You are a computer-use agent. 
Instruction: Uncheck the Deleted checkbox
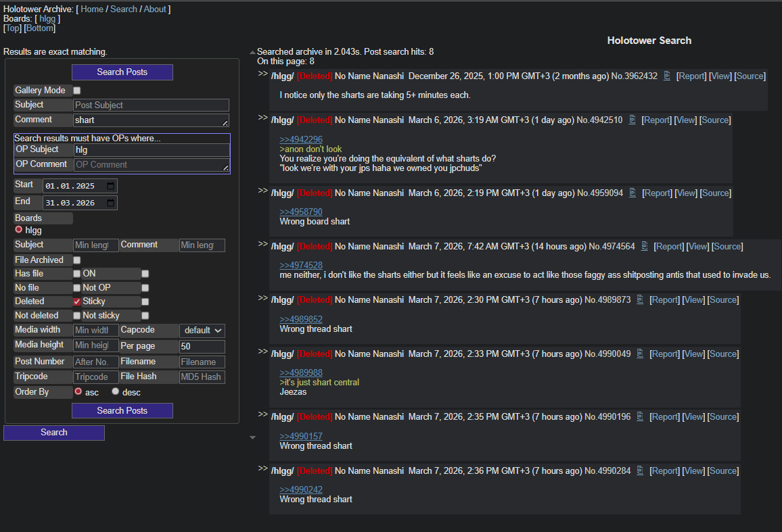click(77, 301)
